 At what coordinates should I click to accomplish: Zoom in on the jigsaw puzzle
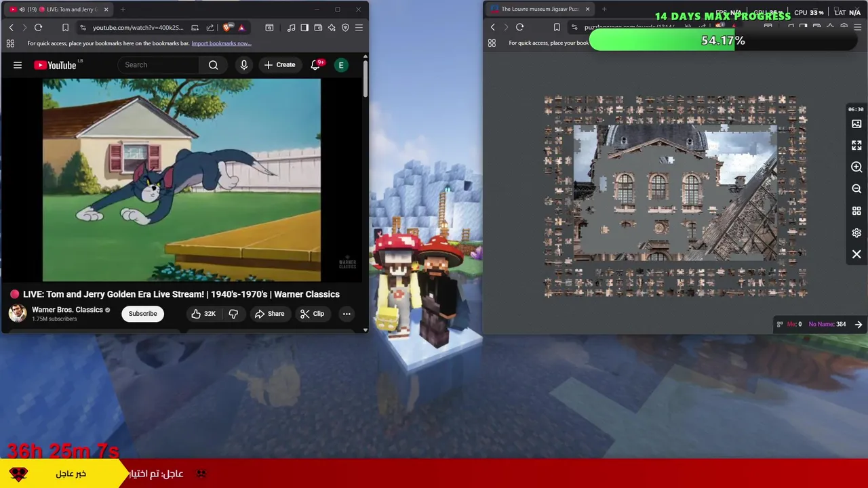point(856,167)
